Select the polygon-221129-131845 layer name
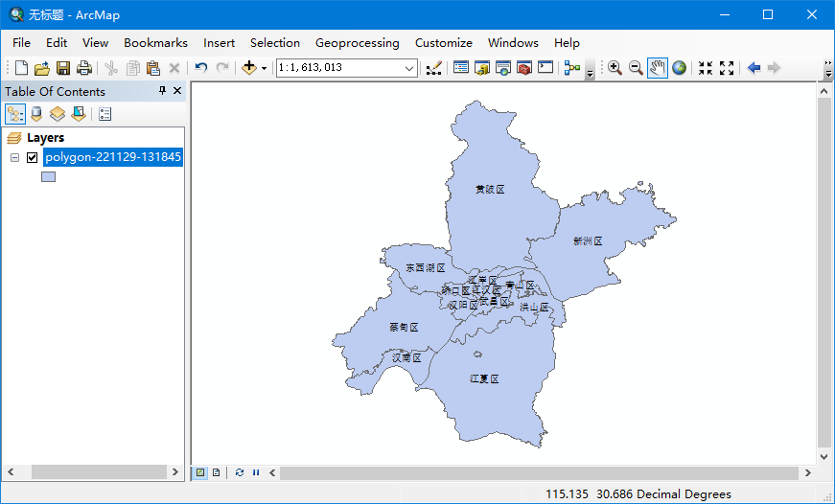 click(x=113, y=157)
